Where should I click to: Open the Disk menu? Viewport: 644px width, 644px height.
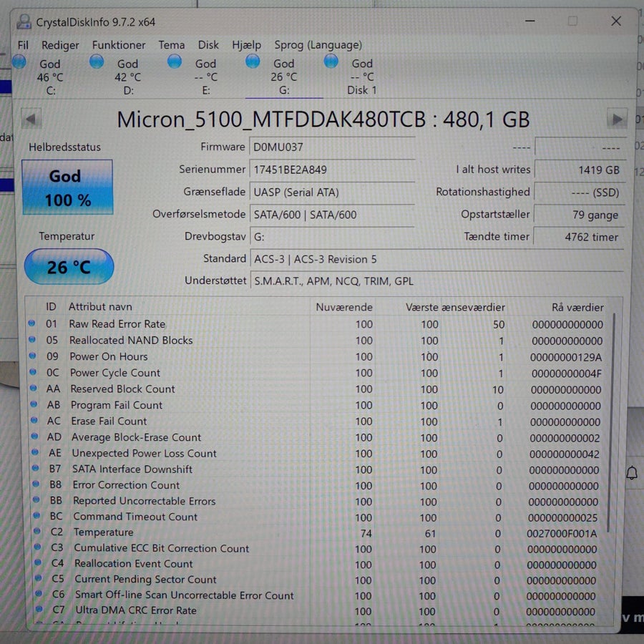(208, 44)
